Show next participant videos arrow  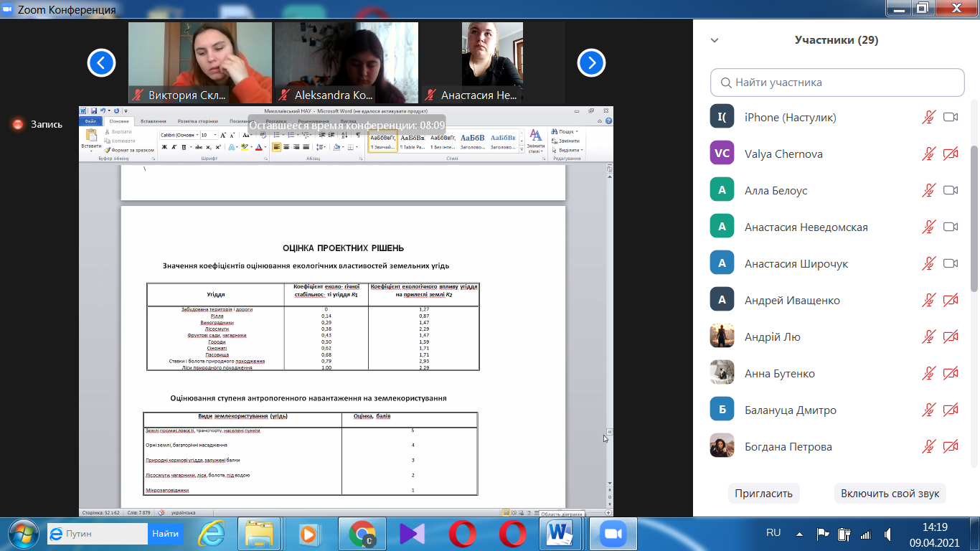coord(591,63)
